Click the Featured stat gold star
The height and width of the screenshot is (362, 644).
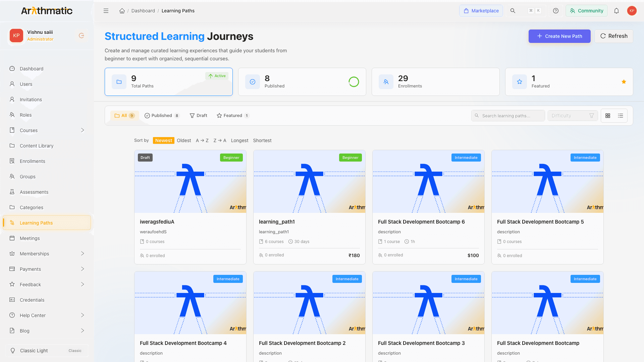coord(624,82)
